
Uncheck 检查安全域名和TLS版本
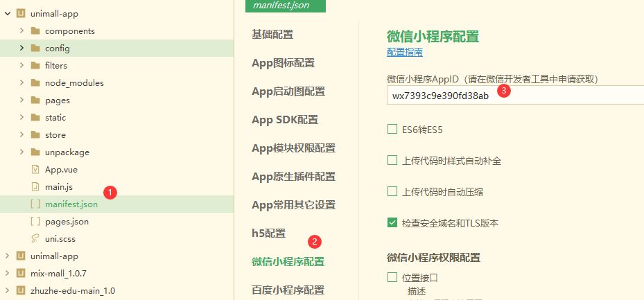click(x=392, y=223)
